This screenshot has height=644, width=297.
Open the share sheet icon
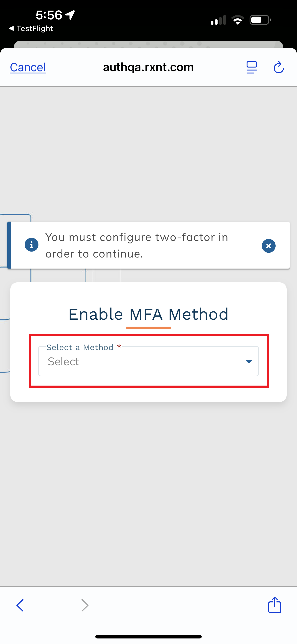(274, 605)
